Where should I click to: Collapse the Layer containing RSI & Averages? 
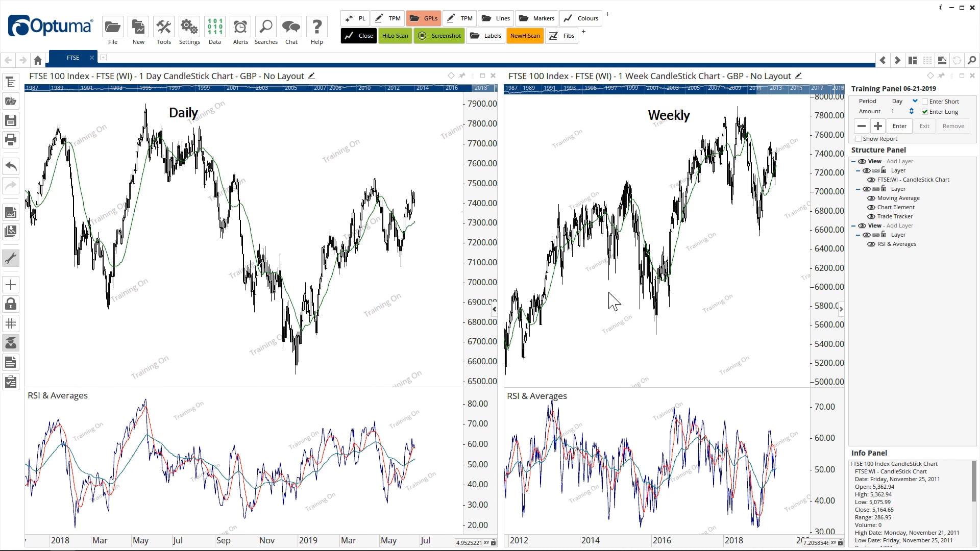coord(858,235)
